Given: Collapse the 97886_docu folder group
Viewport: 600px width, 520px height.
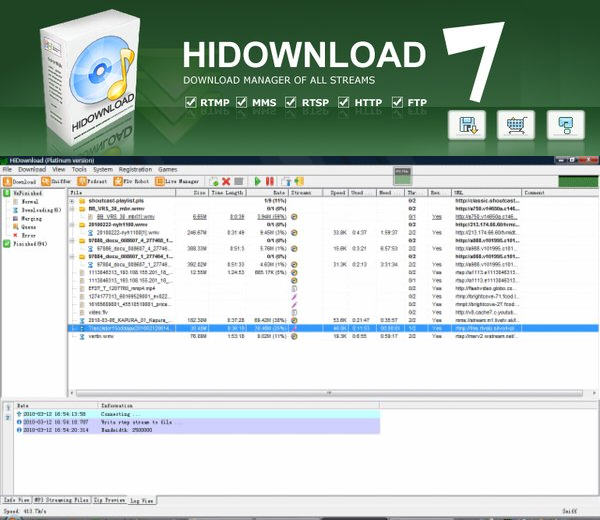Looking at the screenshot, I should 72,241.
